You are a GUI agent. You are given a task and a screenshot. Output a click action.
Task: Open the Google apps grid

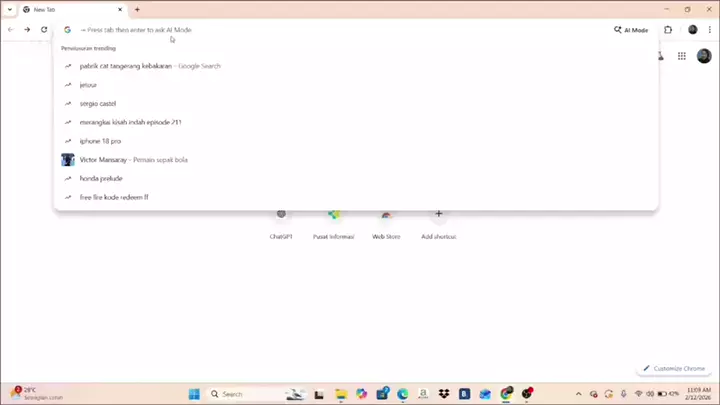pyautogui.click(x=682, y=56)
